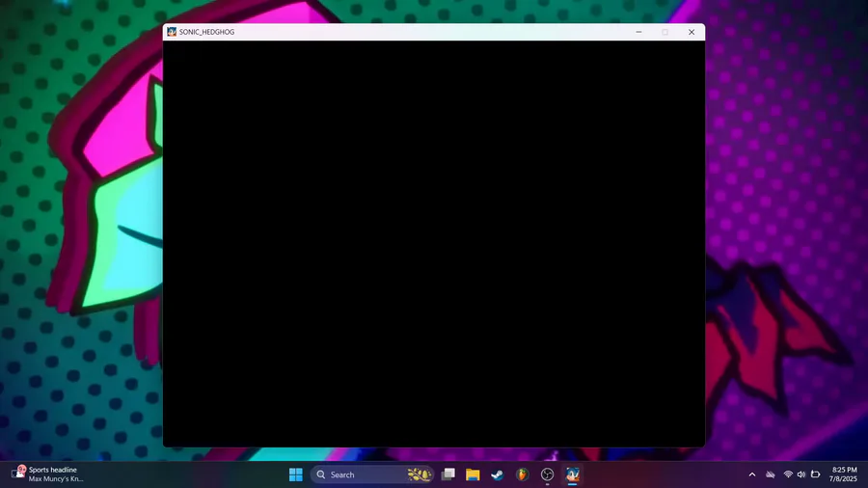Click the taskbar Search box
Viewport: 868px width, 488px height.
click(x=372, y=474)
